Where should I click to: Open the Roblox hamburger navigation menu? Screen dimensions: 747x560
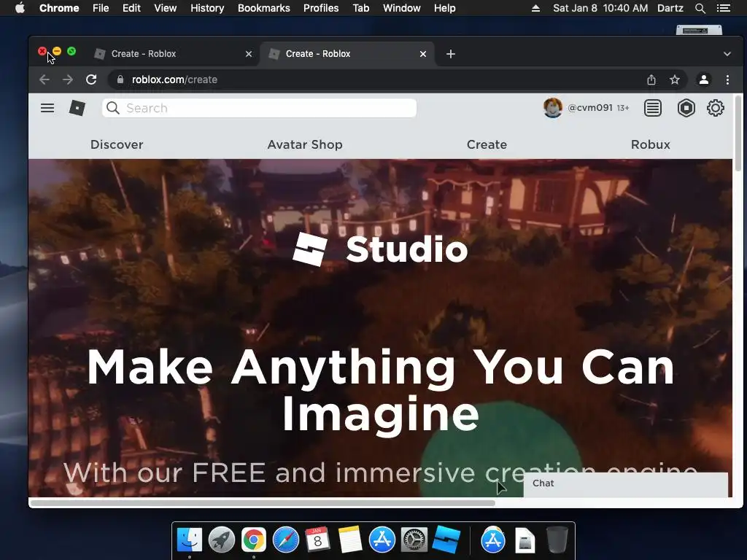[x=47, y=108]
